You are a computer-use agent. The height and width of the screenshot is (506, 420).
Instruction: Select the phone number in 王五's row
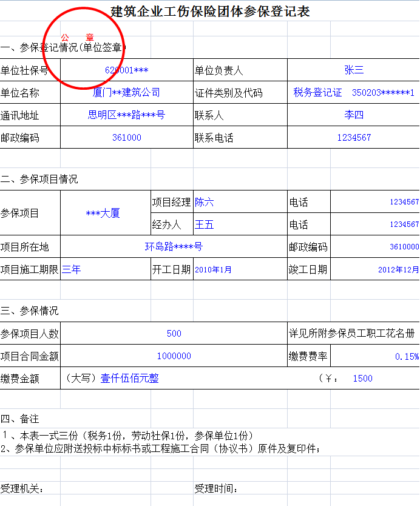375,224
